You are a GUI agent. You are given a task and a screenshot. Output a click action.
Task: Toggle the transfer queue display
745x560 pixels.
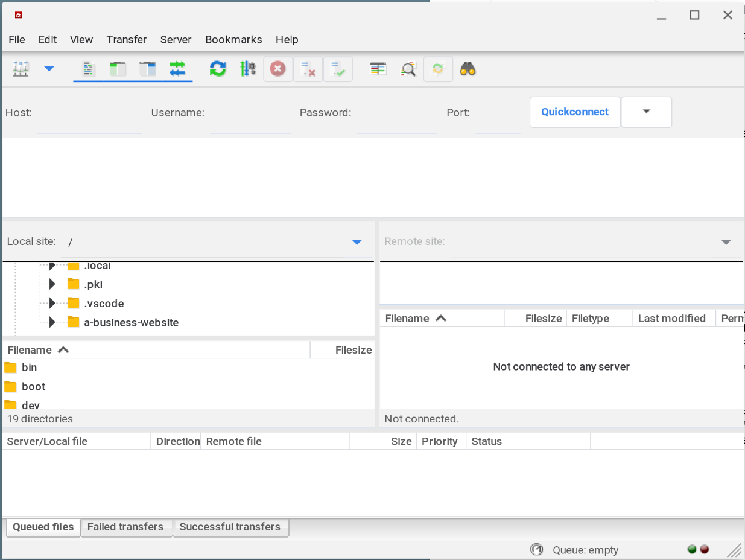[177, 69]
